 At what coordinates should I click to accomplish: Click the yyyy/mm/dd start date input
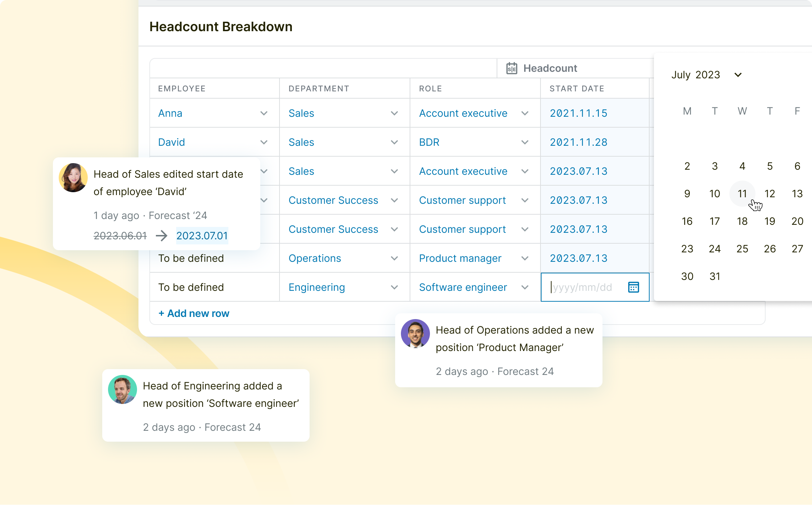point(584,287)
